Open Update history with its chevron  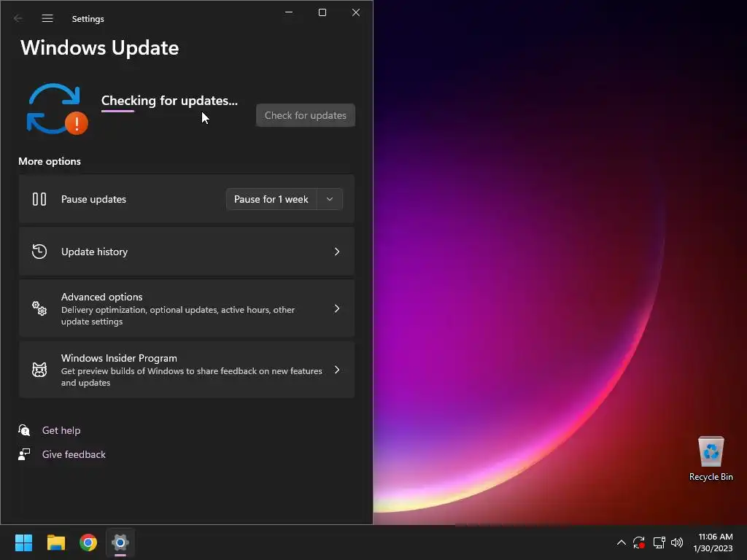(337, 252)
